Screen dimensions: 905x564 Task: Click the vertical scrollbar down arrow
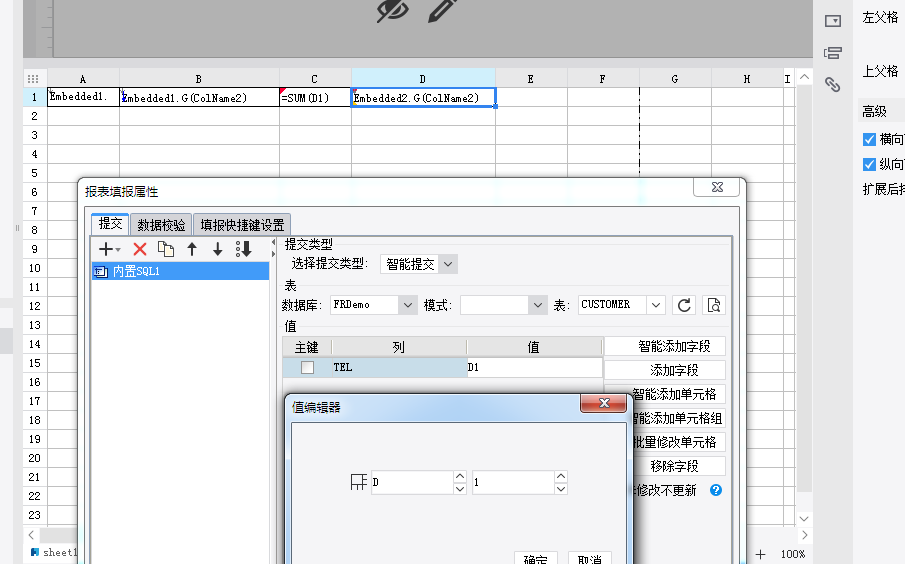[x=804, y=518]
